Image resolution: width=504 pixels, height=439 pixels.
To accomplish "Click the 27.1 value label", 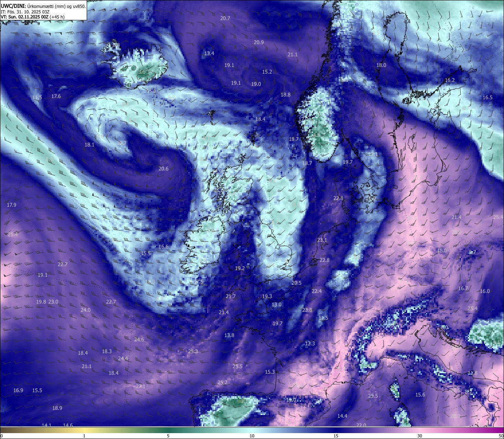I will (x=141, y=387).
